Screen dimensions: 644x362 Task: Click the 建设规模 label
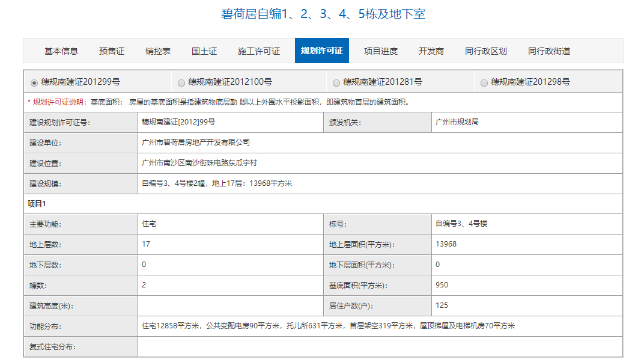45,183
